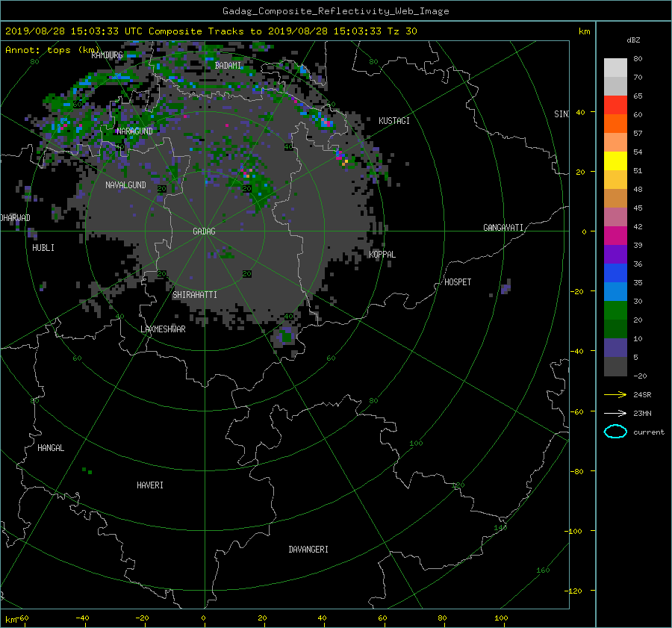Viewport: 672px width, 628px height.
Task: Select the light grey 80-70 dBZ color band
Action: pyautogui.click(x=615, y=68)
